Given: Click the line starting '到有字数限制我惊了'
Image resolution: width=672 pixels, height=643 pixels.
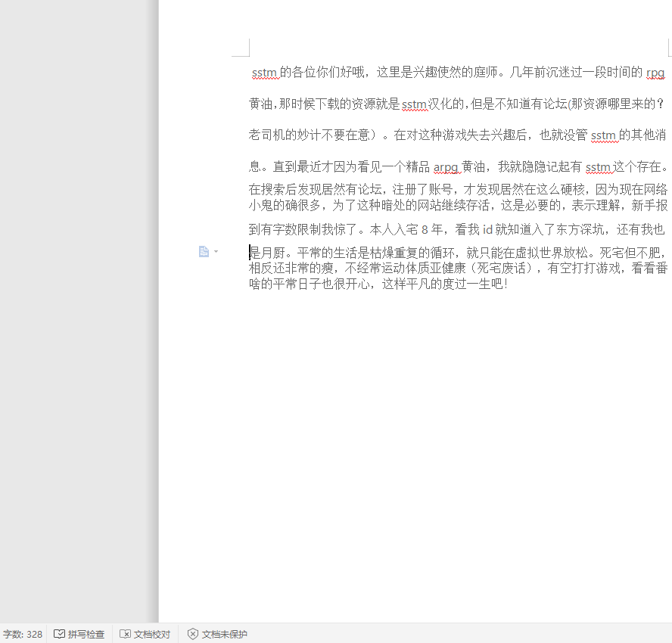Looking at the screenshot, I should pos(457,229).
